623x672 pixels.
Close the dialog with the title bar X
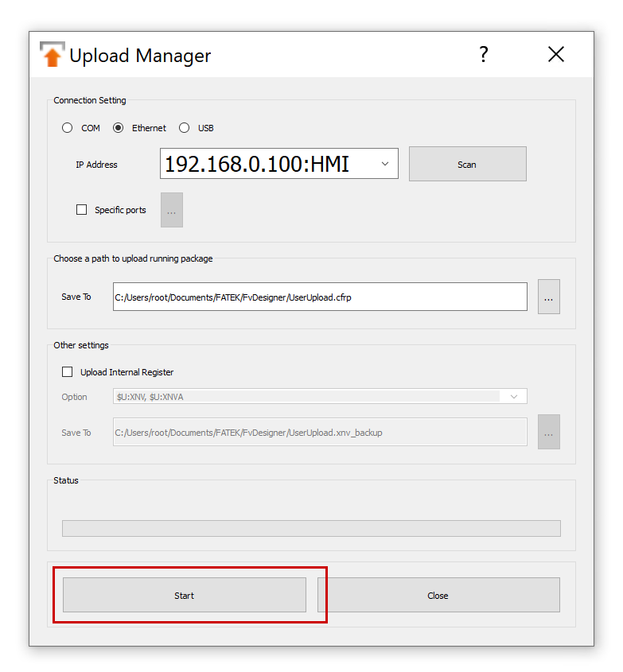coord(555,54)
